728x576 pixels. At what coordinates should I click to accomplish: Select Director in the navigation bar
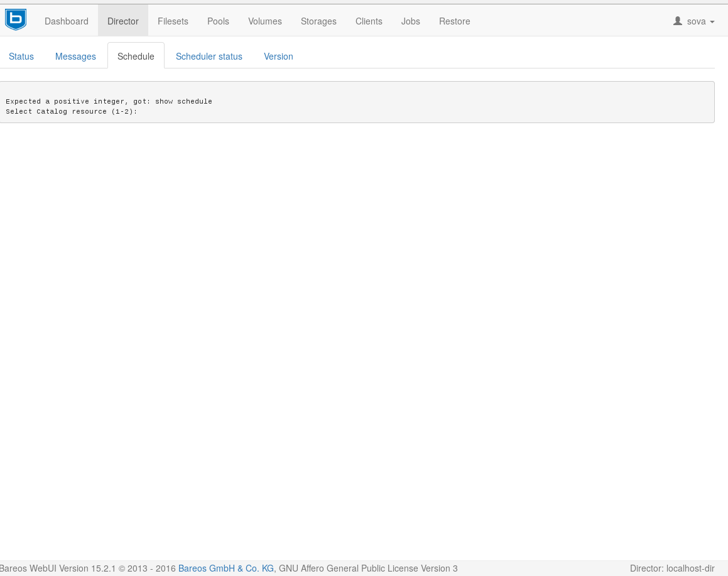click(x=123, y=21)
